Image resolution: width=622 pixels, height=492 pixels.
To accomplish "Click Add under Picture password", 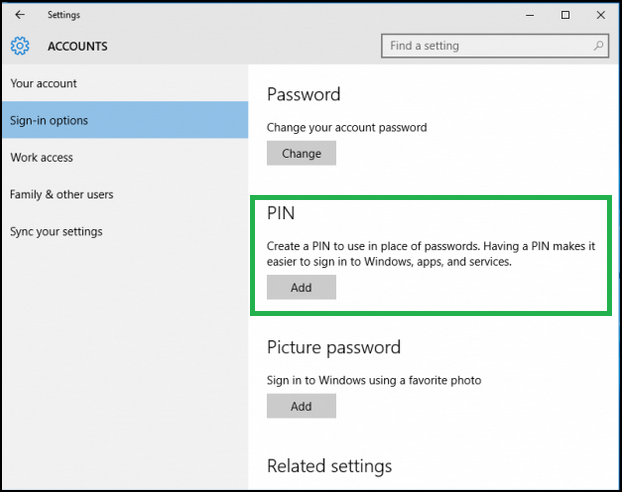I will point(301,407).
